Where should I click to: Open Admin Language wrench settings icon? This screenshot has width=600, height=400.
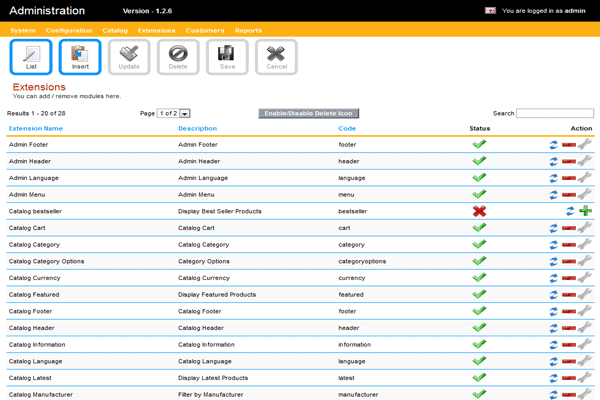[585, 177]
